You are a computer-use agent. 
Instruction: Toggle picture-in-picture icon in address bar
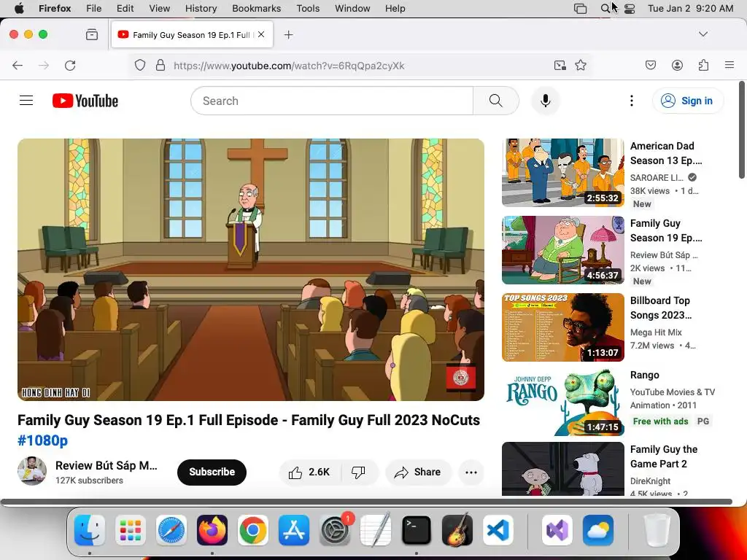560,65
